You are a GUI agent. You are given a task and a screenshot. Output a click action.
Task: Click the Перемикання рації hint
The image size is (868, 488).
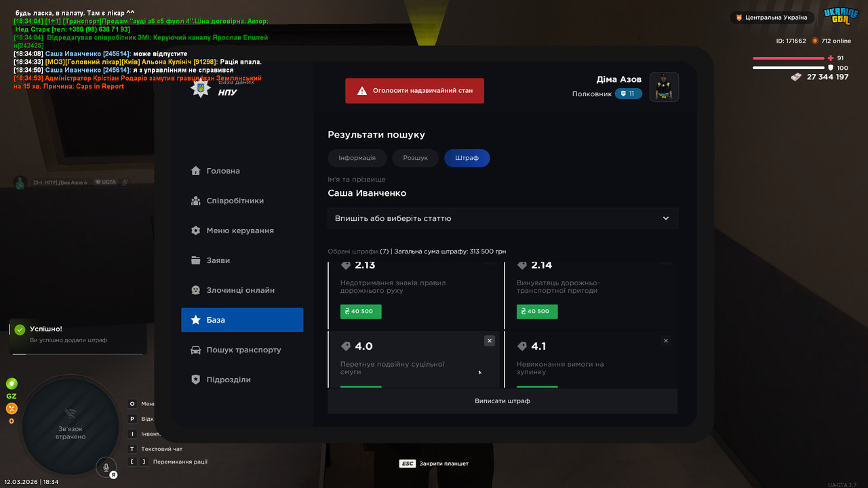168,462
